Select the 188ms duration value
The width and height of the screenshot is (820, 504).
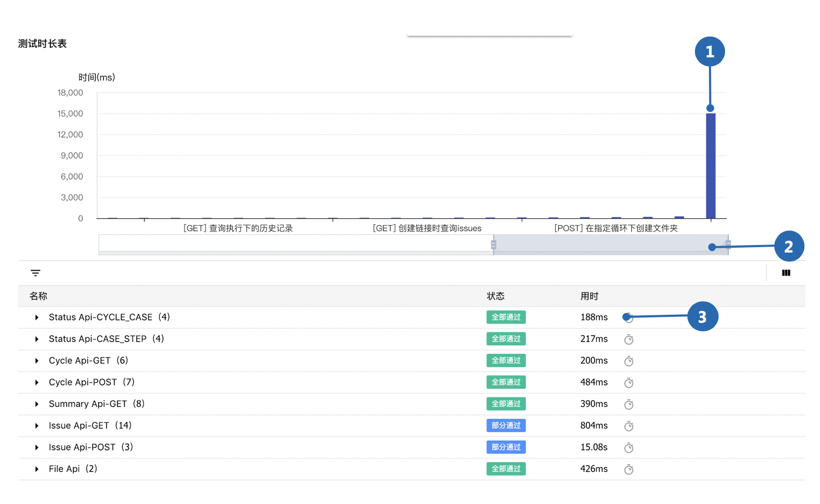click(594, 317)
